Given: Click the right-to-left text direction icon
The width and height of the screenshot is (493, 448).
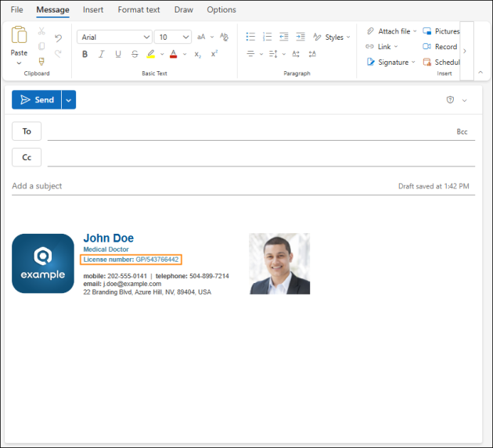Looking at the screenshot, I should click(312, 54).
